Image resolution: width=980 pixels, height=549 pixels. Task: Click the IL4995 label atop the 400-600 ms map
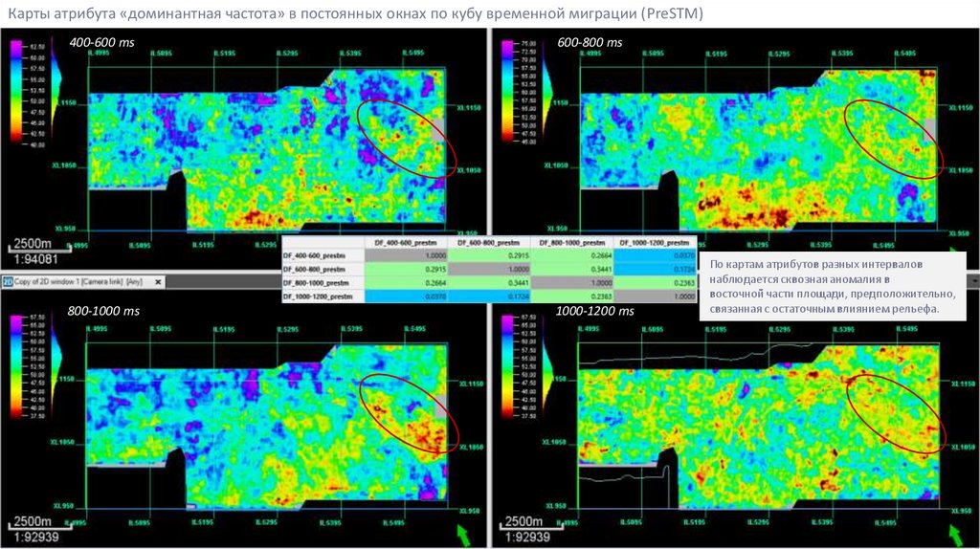99,54
